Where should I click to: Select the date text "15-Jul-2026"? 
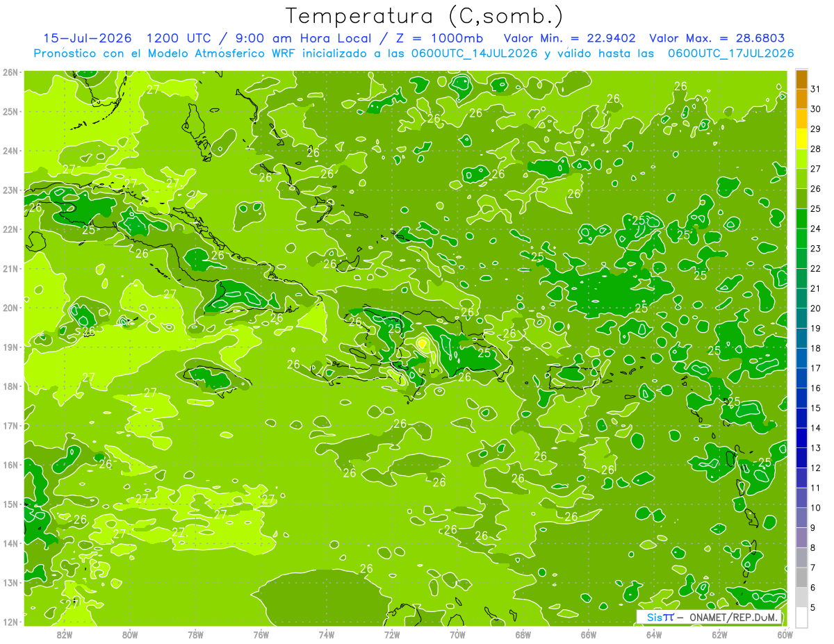(x=88, y=38)
